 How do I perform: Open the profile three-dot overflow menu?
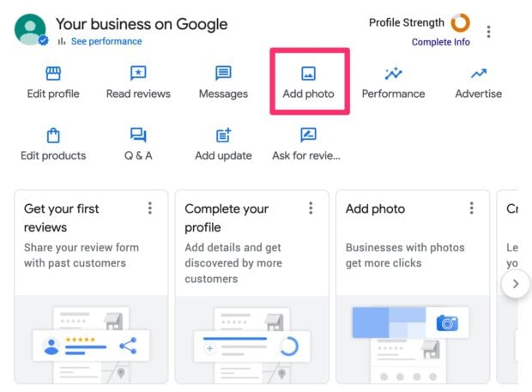pyautogui.click(x=489, y=32)
